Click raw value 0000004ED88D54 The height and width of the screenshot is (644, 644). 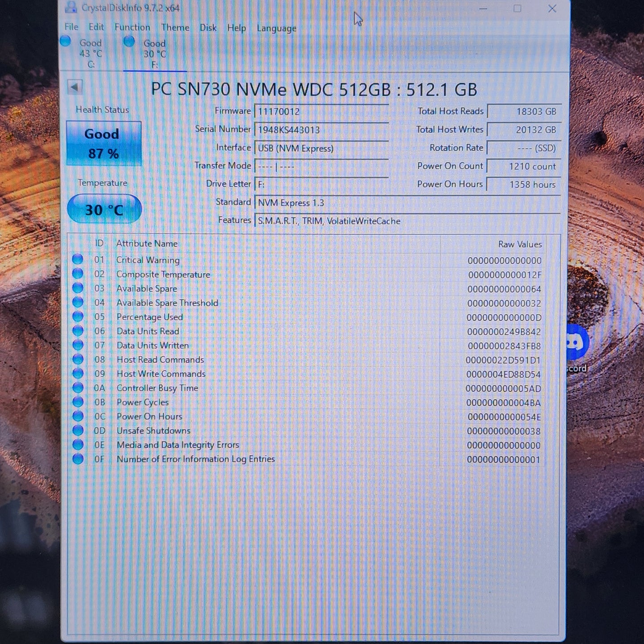tap(503, 374)
